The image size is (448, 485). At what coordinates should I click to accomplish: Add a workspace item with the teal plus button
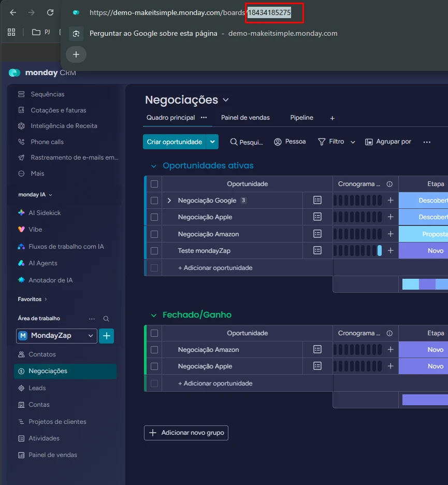coord(106,336)
